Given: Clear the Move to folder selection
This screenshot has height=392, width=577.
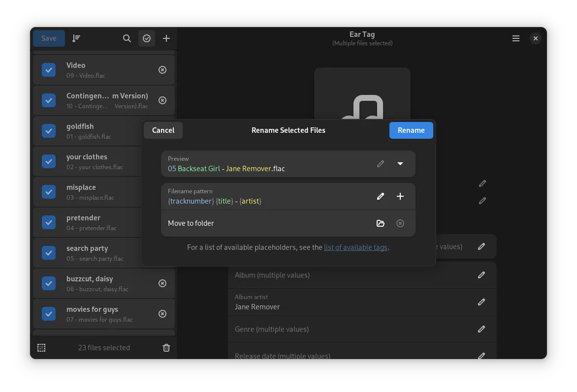Looking at the screenshot, I should tap(400, 223).
